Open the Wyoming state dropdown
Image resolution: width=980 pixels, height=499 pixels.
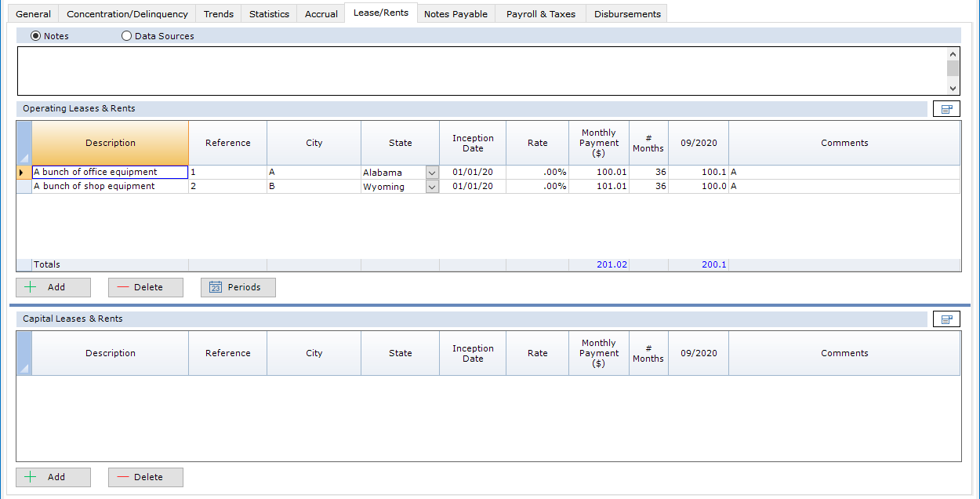click(x=432, y=187)
